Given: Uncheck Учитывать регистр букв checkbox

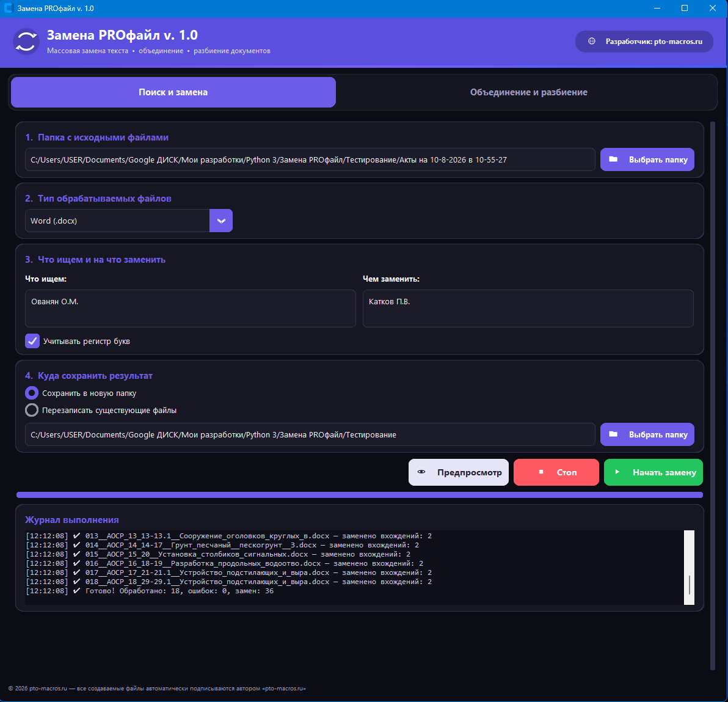Looking at the screenshot, I should (32, 341).
